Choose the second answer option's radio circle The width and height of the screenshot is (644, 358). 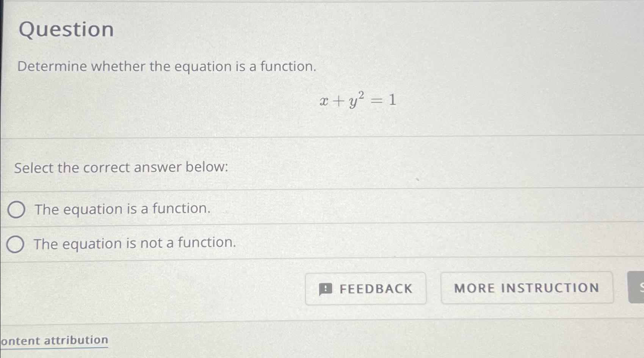(x=16, y=244)
